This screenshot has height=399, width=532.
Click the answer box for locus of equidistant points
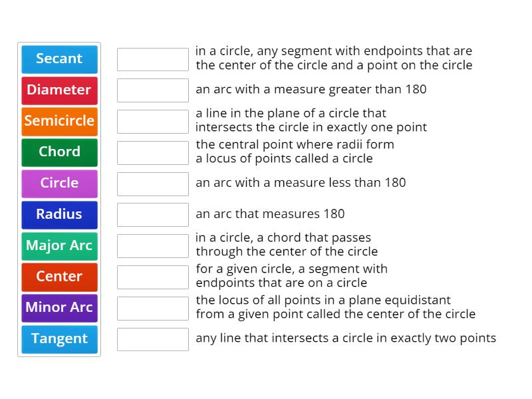(x=153, y=308)
